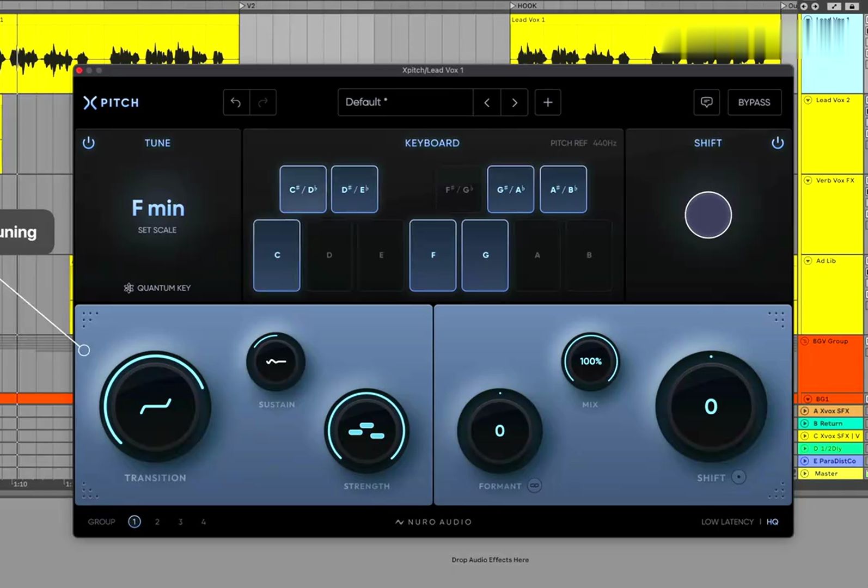
Task: Click the Transition knob
Action: 156,407
